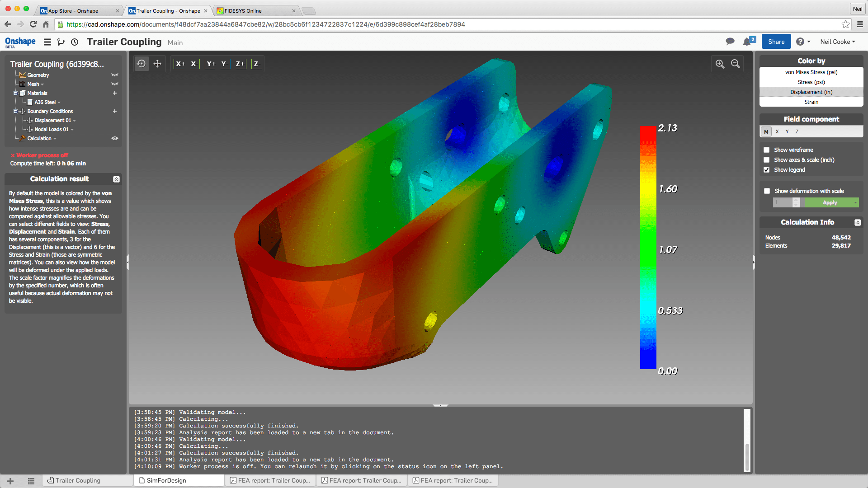Open the comments speech bubble icon
Screen dimensions: 868x488
click(730, 42)
